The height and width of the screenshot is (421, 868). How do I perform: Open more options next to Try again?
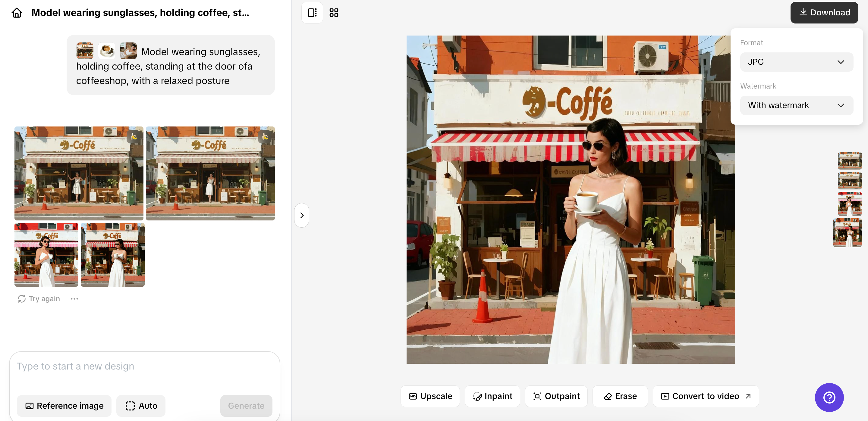(74, 298)
